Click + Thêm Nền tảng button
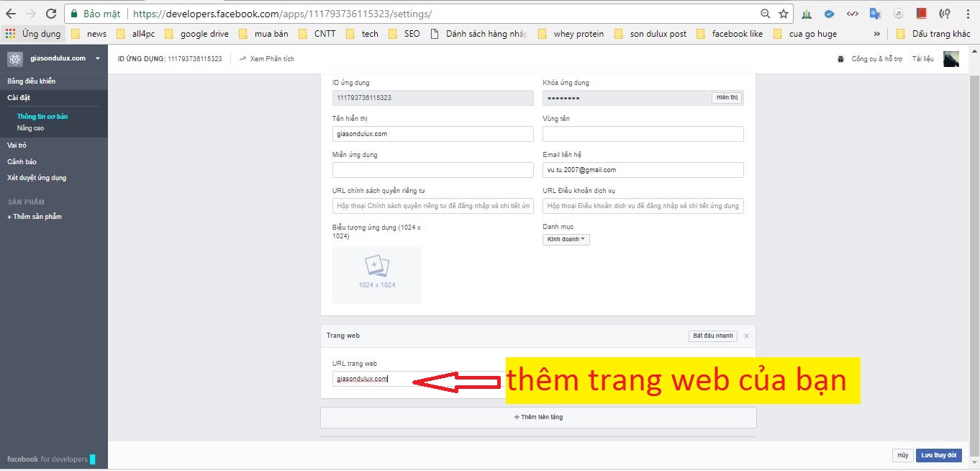The width and height of the screenshot is (980, 471). click(538, 418)
